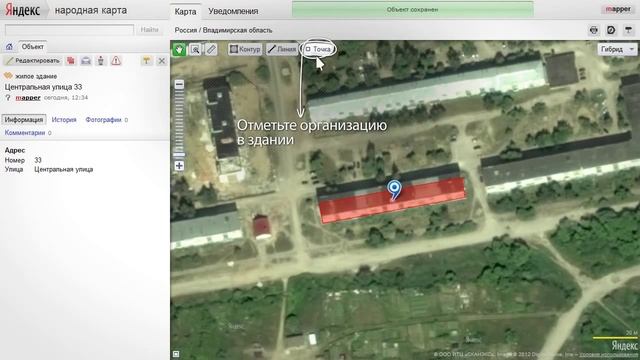Zoom out with the minus button
The width and height of the screenshot is (640, 360).
179,84
